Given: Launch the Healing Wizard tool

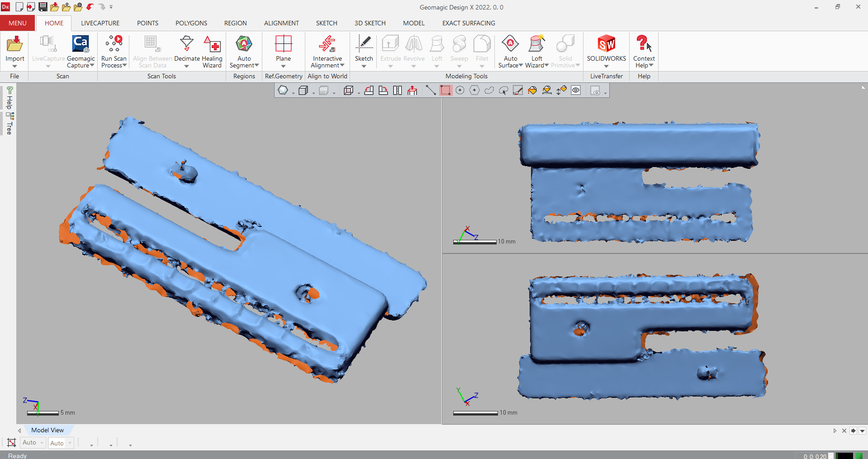Looking at the screenshot, I should click(212, 45).
